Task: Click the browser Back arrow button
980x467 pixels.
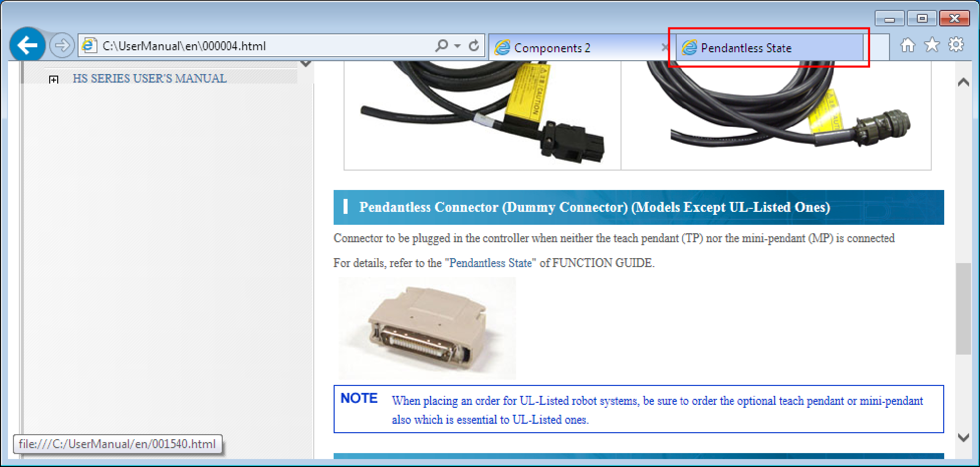Action: click(x=27, y=45)
